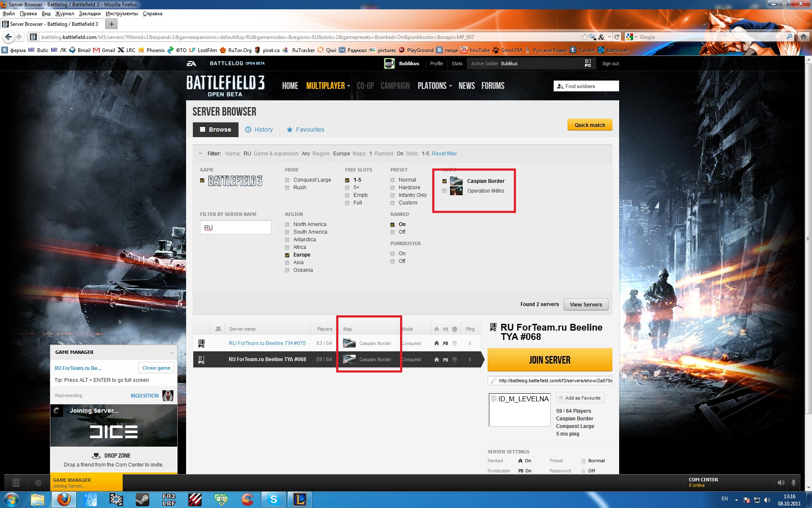Toggle the Caspian Border map checkbox
The height and width of the screenshot is (508, 812).
click(444, 181)
